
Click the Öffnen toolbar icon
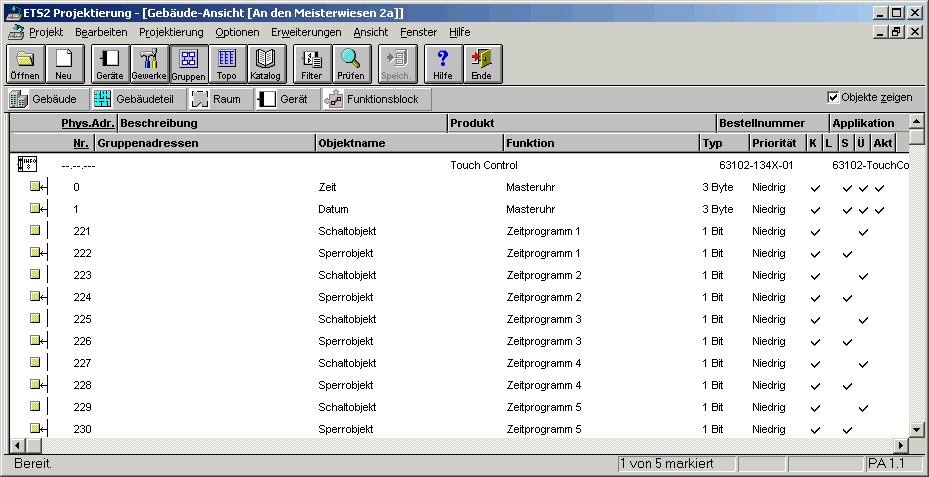click(25, 63)
